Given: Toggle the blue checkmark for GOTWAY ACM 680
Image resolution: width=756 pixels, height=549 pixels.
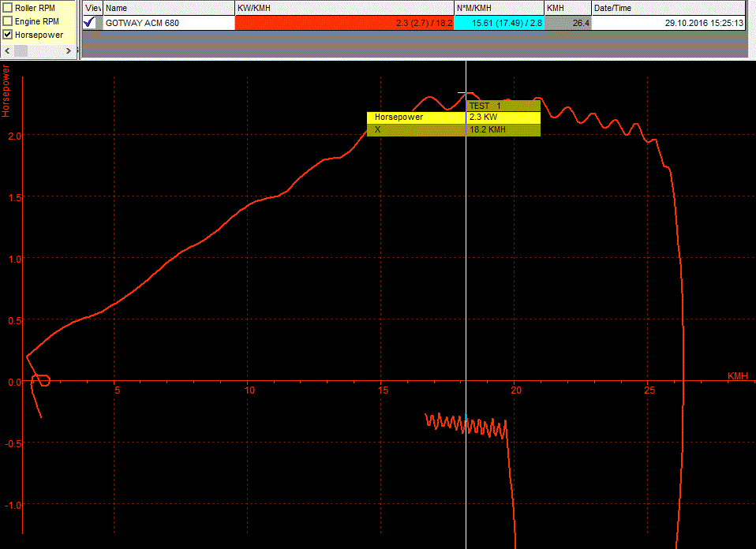Looking at the screenshot, I should click(89, 23).
